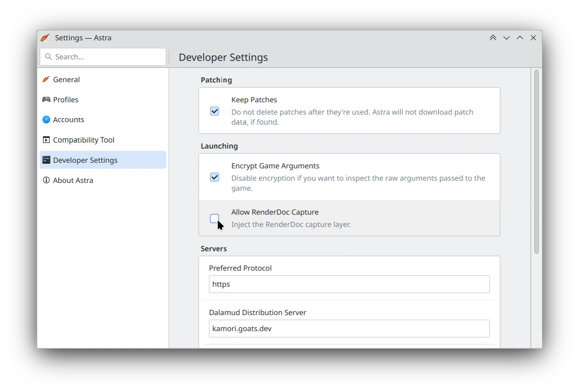Focus the Search settings field
This screenshot has width=579, height=392.
click(x=103, y=57)
